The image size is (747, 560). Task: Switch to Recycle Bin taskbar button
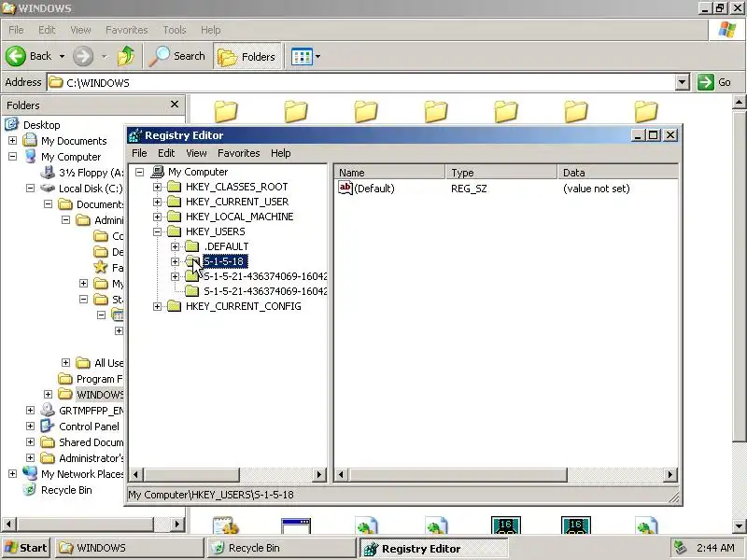281,548
